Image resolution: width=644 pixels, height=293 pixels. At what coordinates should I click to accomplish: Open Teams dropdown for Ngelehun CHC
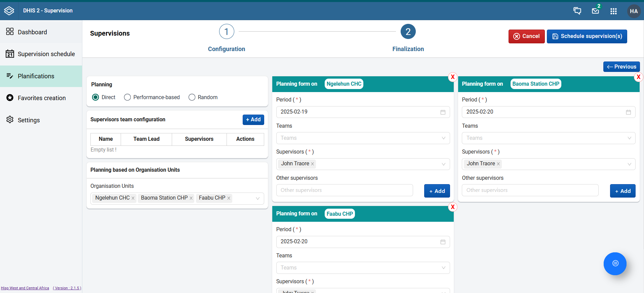click(x=363, y=138)
